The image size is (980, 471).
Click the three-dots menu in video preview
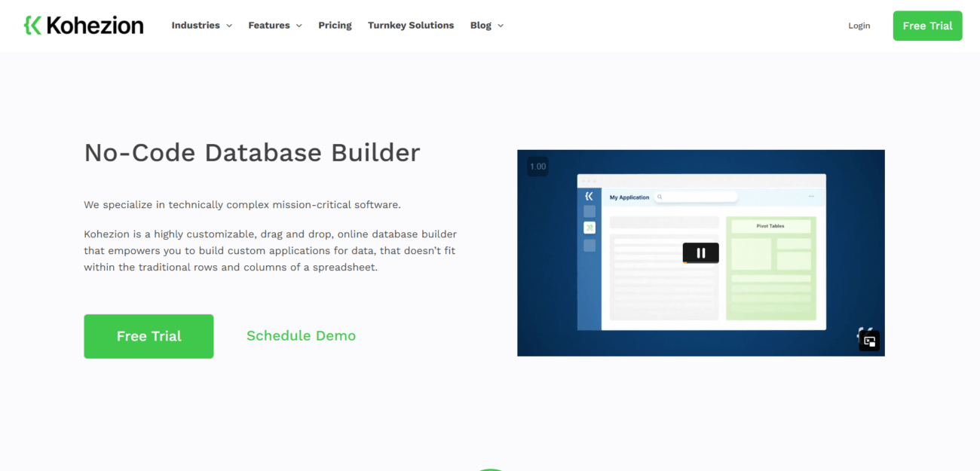point(811,197)
